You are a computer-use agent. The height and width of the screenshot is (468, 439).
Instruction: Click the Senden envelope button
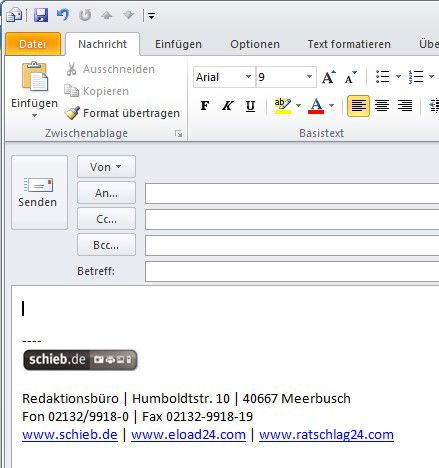click(x=39, y=192)
